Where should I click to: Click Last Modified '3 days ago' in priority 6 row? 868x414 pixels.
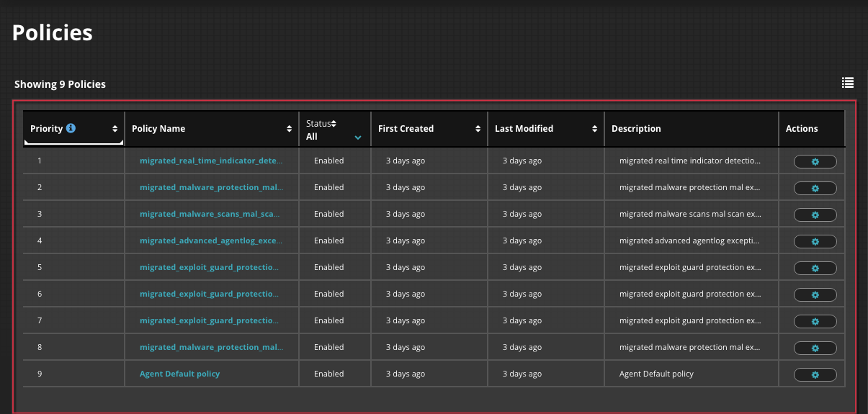522,294
